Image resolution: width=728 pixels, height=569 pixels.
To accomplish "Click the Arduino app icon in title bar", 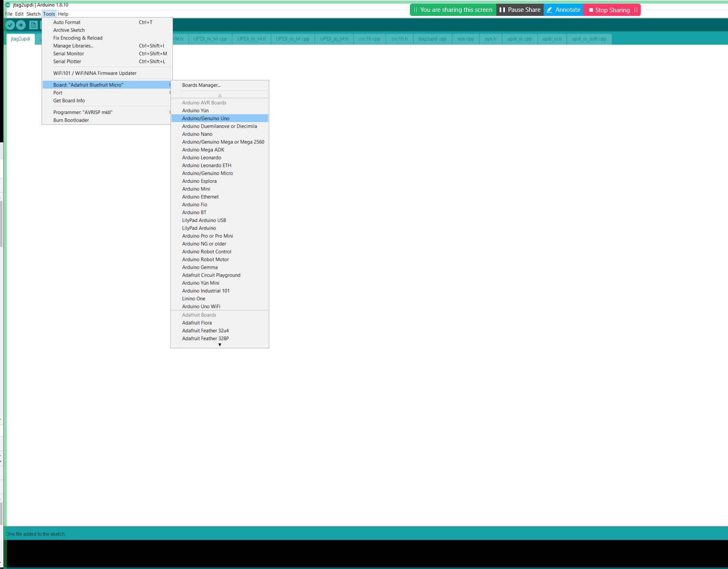I will [8, 5].
